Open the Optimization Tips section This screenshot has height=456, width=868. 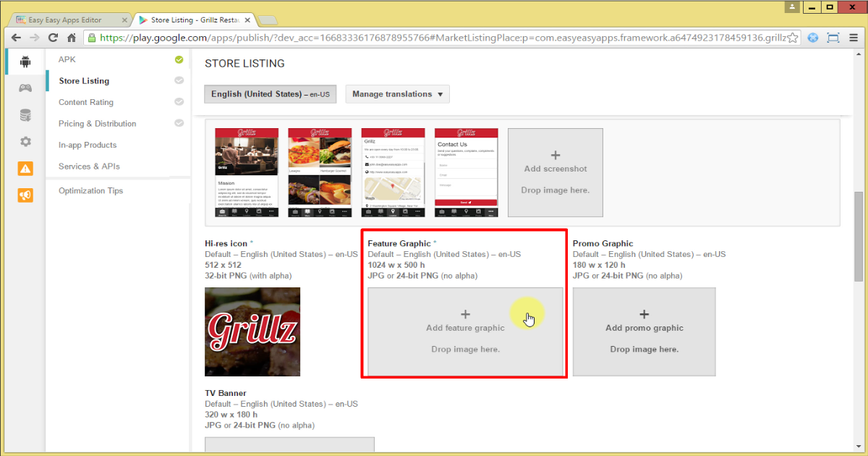click(90, 190)
